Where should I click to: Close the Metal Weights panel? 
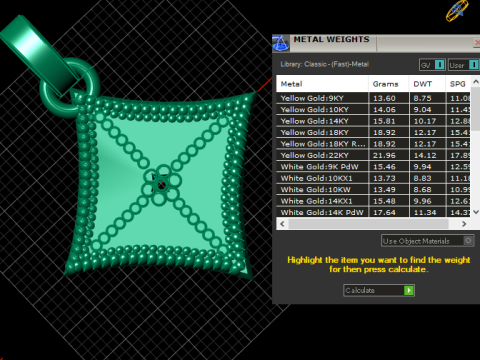coord(477,43)
